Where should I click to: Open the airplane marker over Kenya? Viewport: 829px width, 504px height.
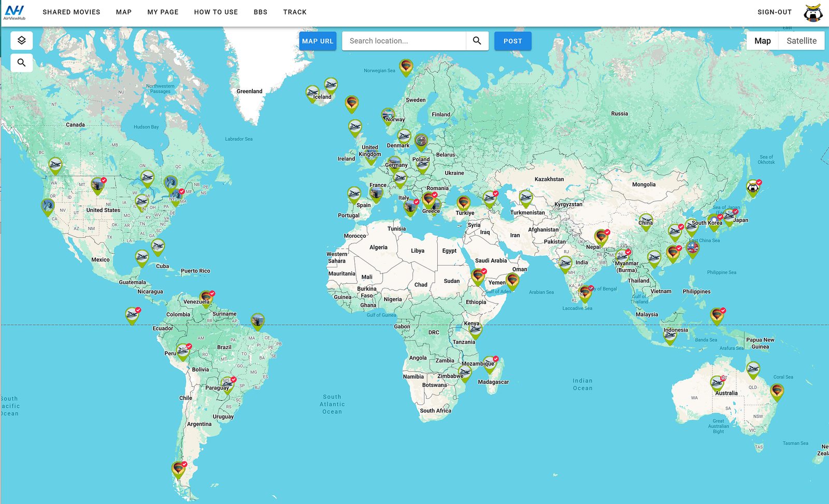tap(476, 330)
